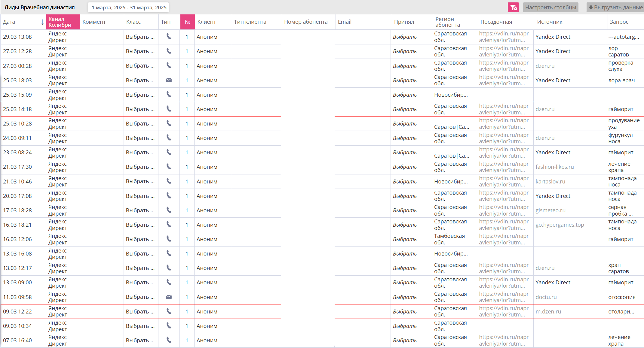Click comment cell for 27.03 00:28 lead
Viewport: 644px width, 348px height.
[102, 66]
